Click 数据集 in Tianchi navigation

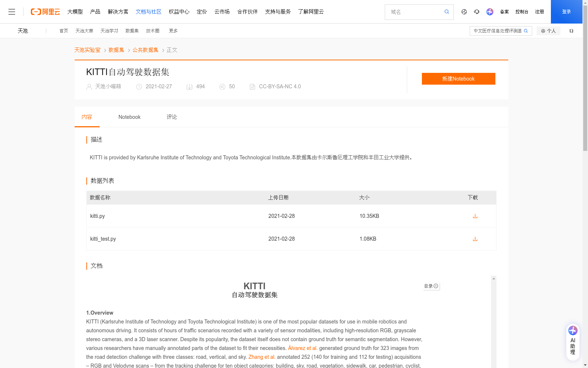click(132, 31)
